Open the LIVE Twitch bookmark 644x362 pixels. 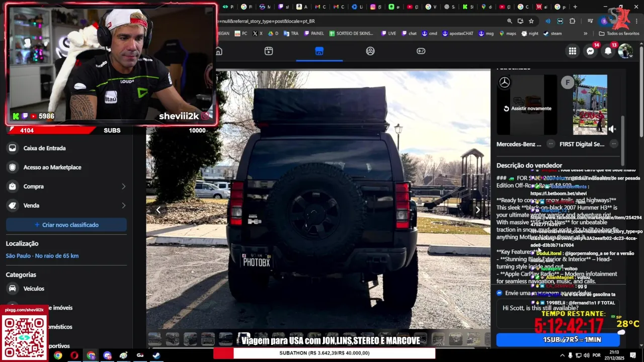point(388,34)
